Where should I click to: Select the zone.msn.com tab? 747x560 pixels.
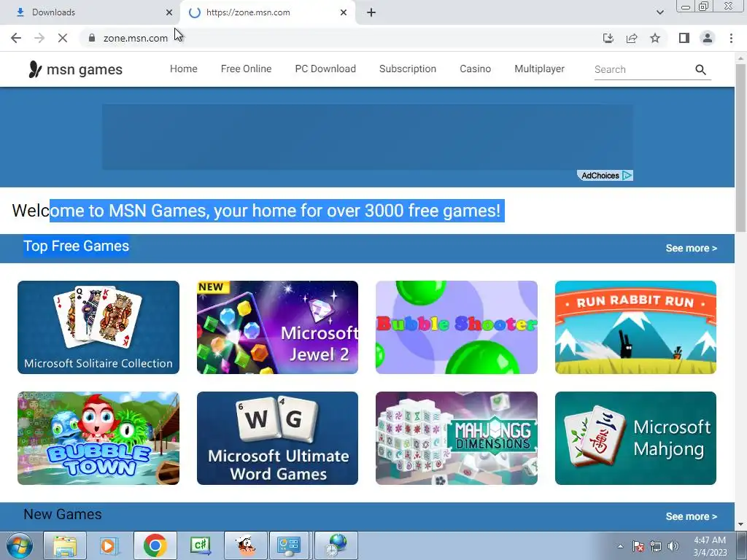click(268, 12)
